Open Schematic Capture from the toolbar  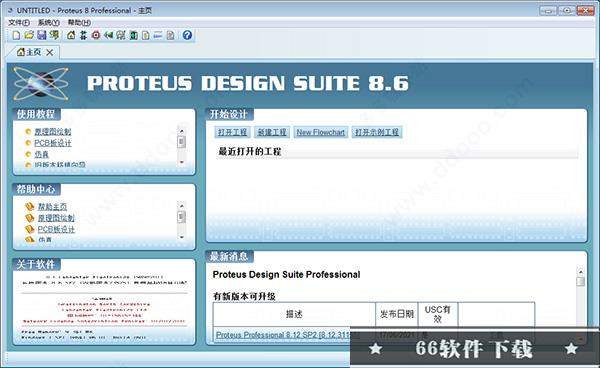click(x=83, y=35)
